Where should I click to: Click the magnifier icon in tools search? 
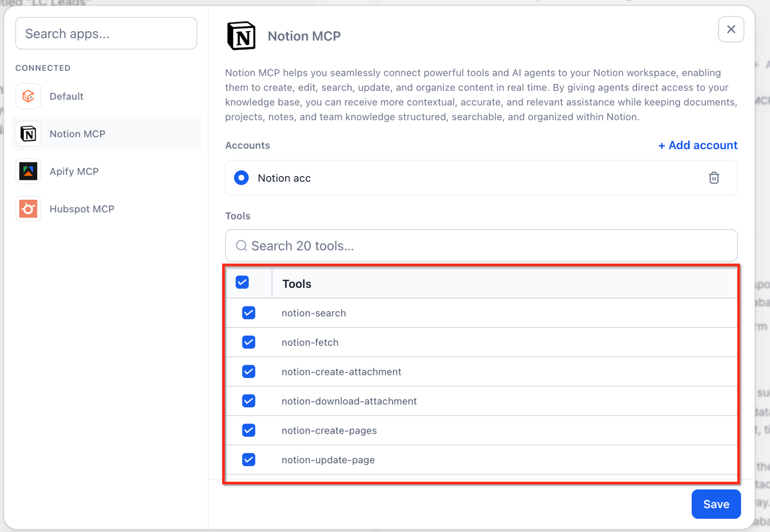[241, 245]
